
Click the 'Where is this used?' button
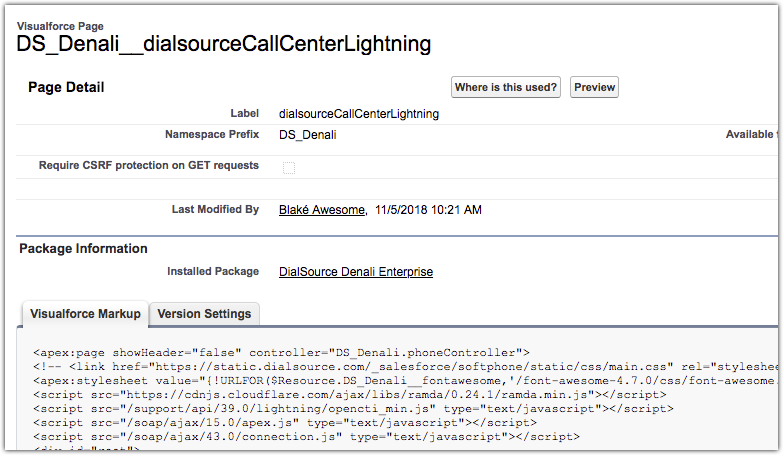point(506,87)
